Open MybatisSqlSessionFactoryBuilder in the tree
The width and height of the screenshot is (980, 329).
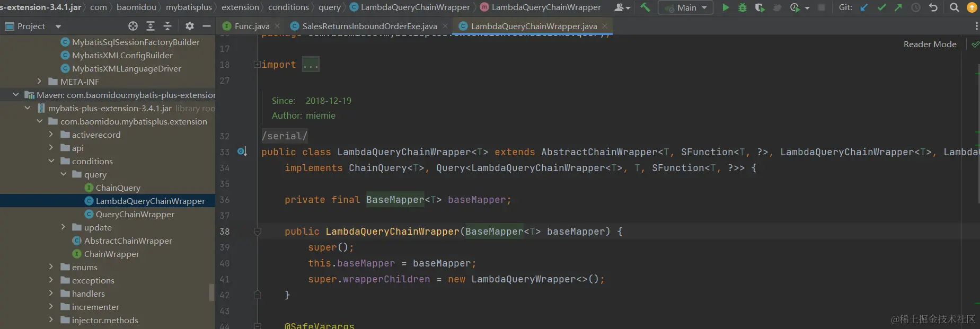click(x=130, y=42)
